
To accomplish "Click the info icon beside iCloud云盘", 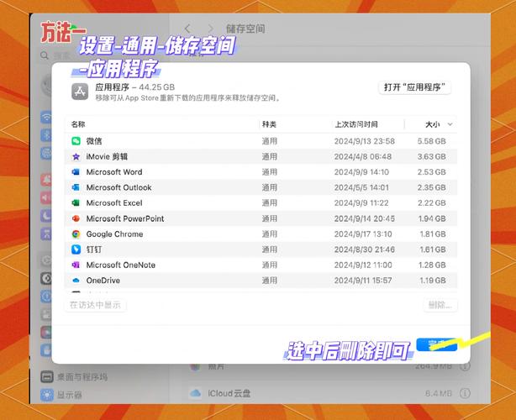I will (x=465, y=393).
